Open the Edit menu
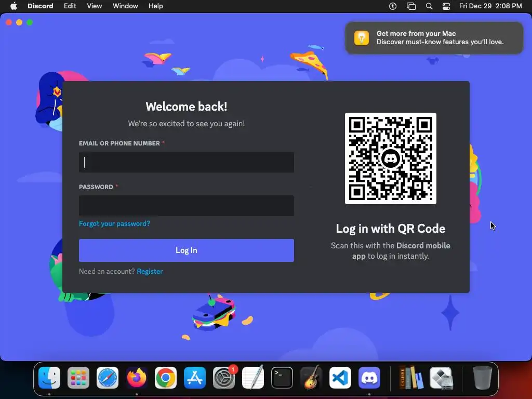 click(70, 6)
